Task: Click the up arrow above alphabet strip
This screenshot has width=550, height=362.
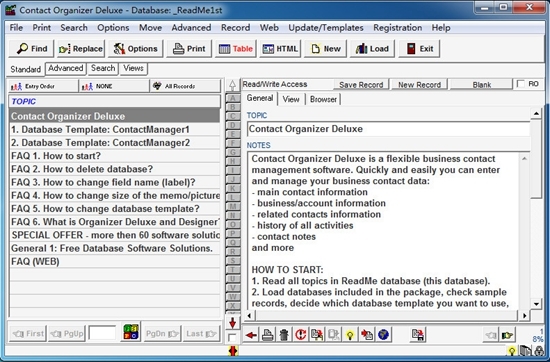Action: pyautogui.click(x=232, y=85)
